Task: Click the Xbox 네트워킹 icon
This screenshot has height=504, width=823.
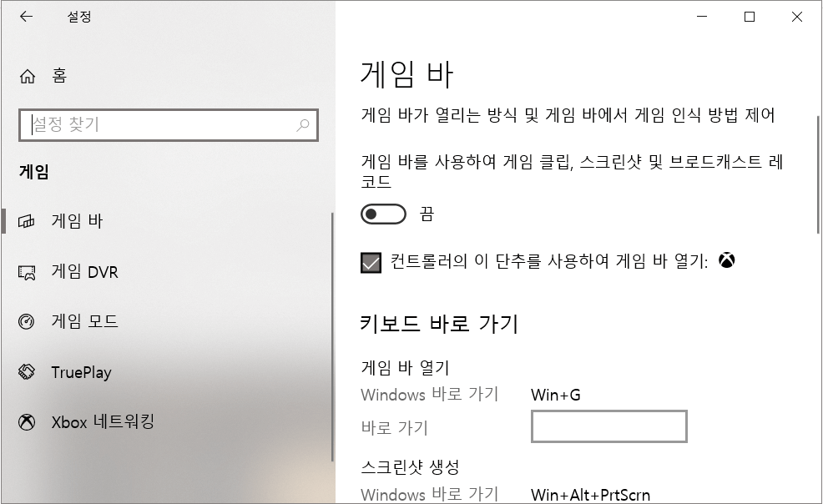Action: tap(28, 423)
